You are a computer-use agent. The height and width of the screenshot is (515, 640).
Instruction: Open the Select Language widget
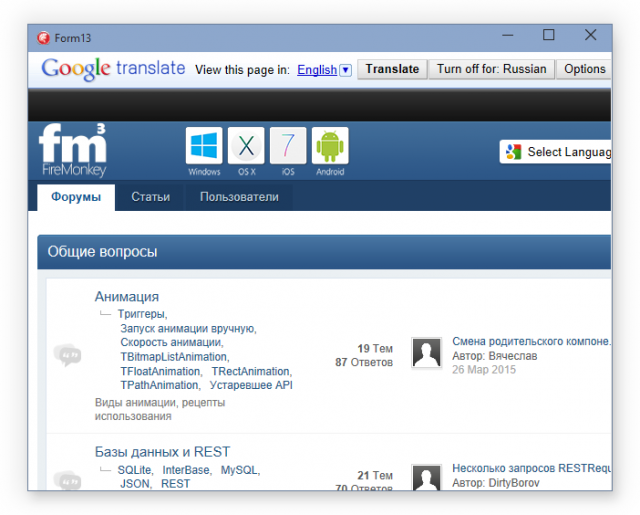click(x=556, y=152)
